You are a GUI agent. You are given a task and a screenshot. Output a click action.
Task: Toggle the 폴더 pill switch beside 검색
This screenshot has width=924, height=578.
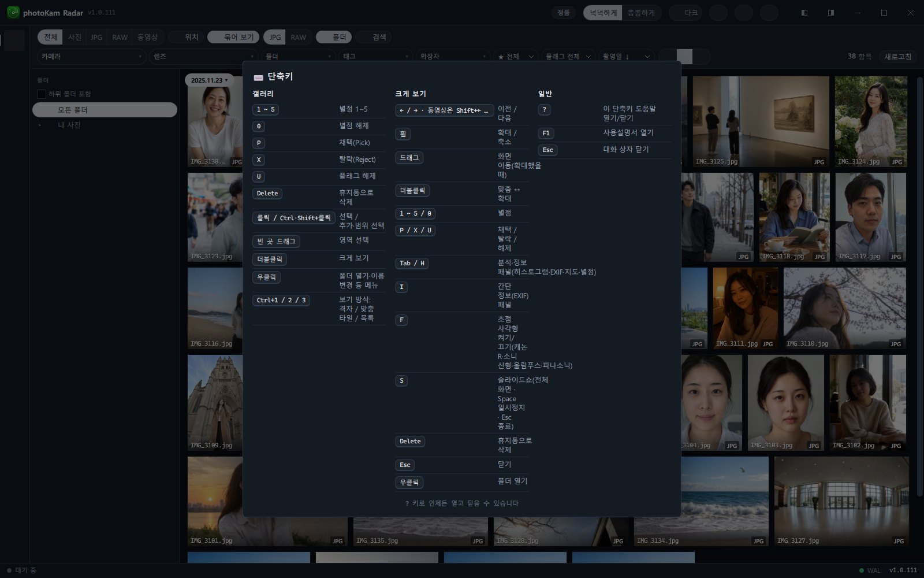click(334, 37)
